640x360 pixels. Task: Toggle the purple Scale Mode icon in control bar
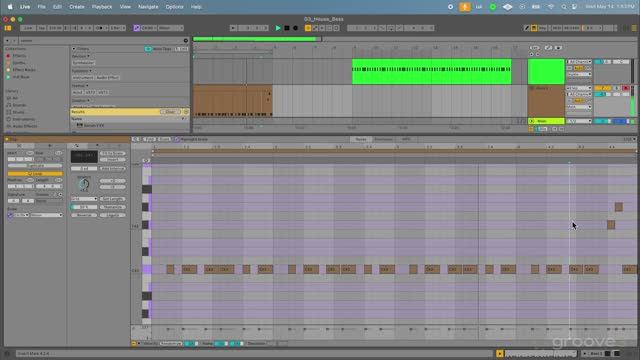[137, 28]
